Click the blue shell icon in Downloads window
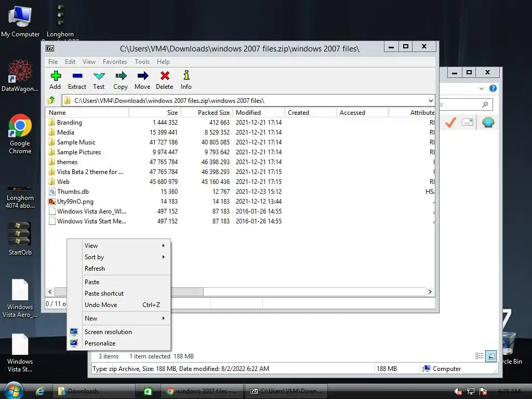The width and height of the screenshot is (532, 399). [488, 123]
